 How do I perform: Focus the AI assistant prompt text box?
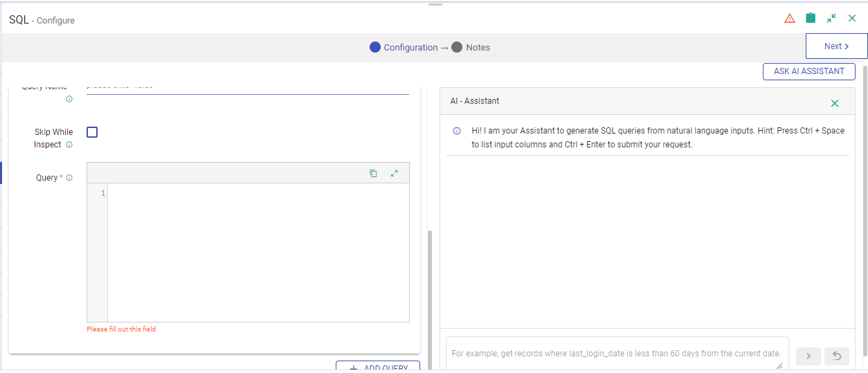[617, 354]
